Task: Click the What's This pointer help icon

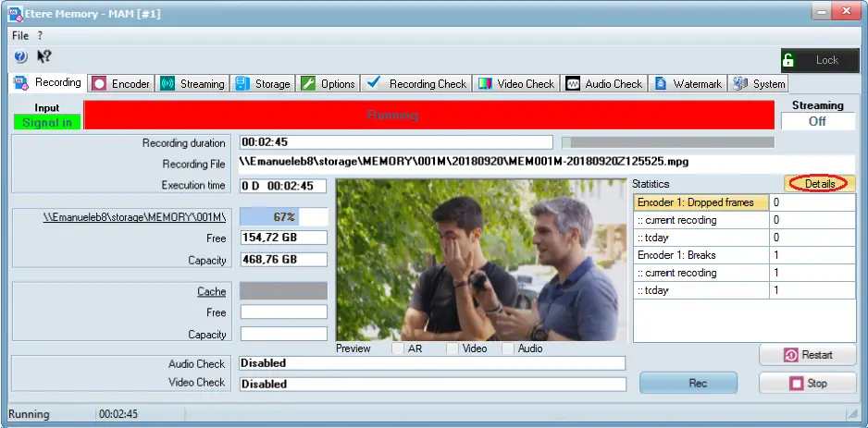Action: click(43, 57)
